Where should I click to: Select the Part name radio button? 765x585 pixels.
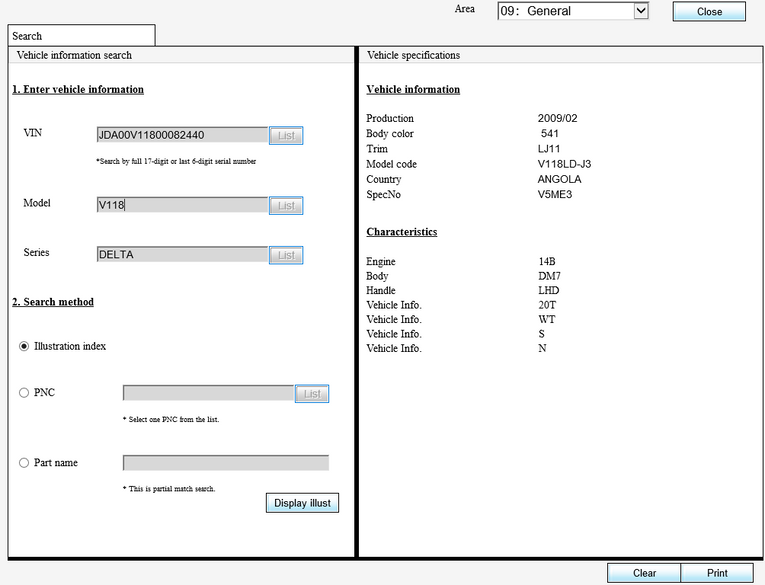click(24, 463)
